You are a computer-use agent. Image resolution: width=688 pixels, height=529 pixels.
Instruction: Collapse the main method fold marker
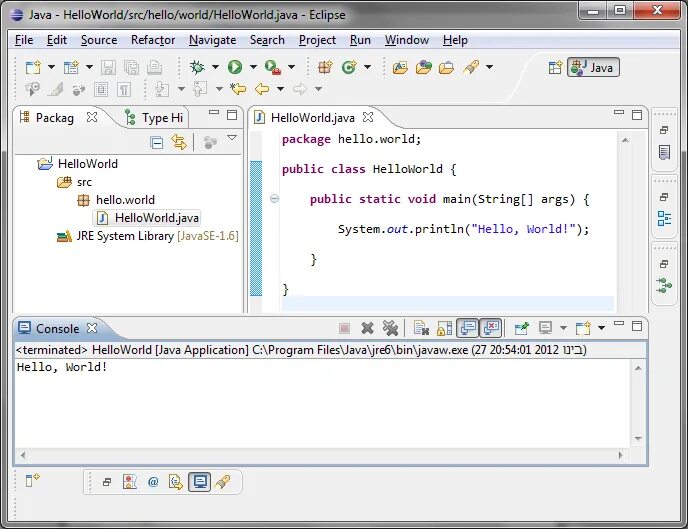[274, 199]
